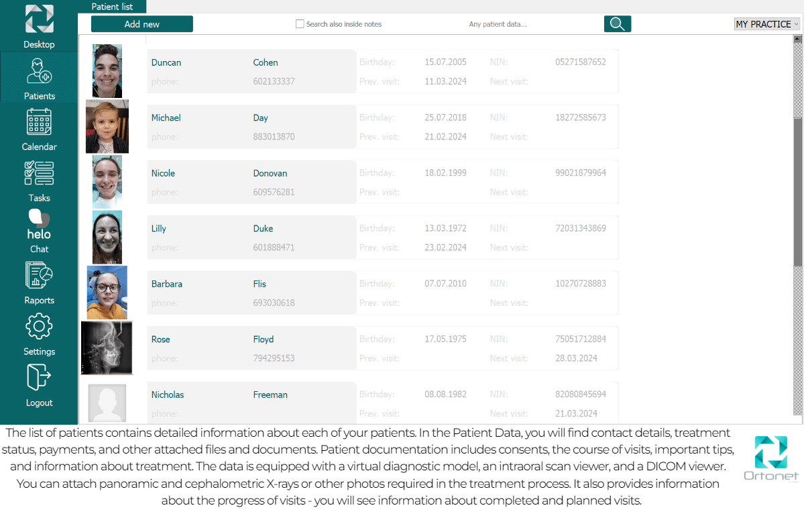This screenshot has height=522, width=812.
Task: Select patient Nicole Donovan's name
Action: [163, 173]
